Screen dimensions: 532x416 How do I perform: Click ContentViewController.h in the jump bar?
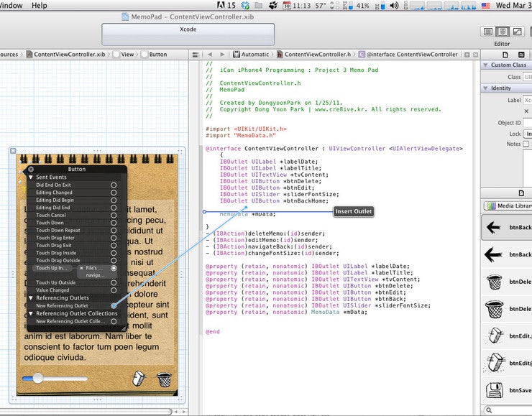tap(316, 54)
